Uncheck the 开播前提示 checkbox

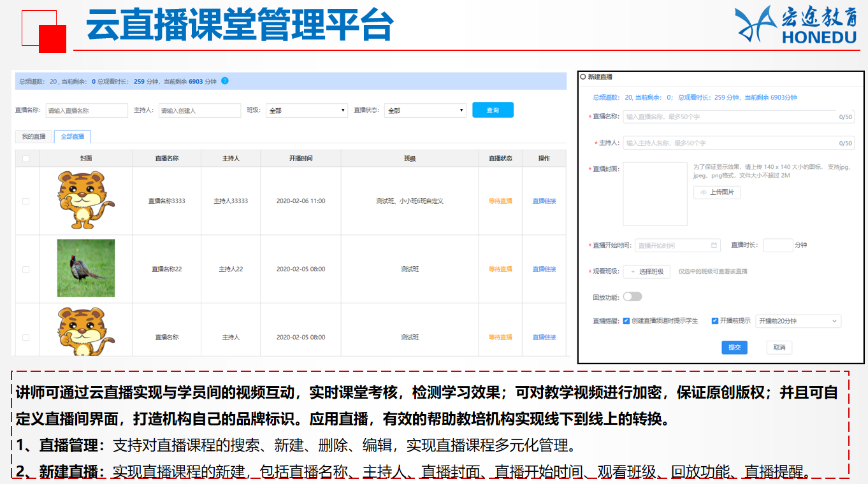[x=715, y=321]
